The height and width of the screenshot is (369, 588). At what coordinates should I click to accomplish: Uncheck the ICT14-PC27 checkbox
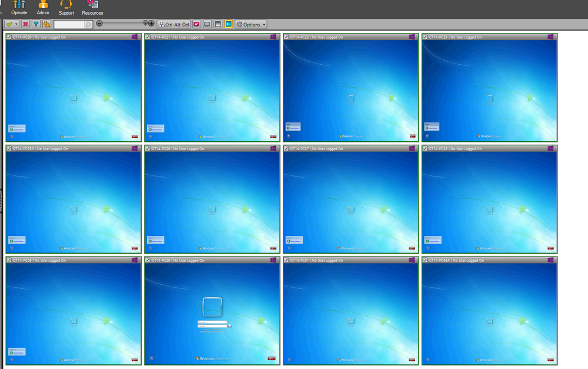point(286,149)
